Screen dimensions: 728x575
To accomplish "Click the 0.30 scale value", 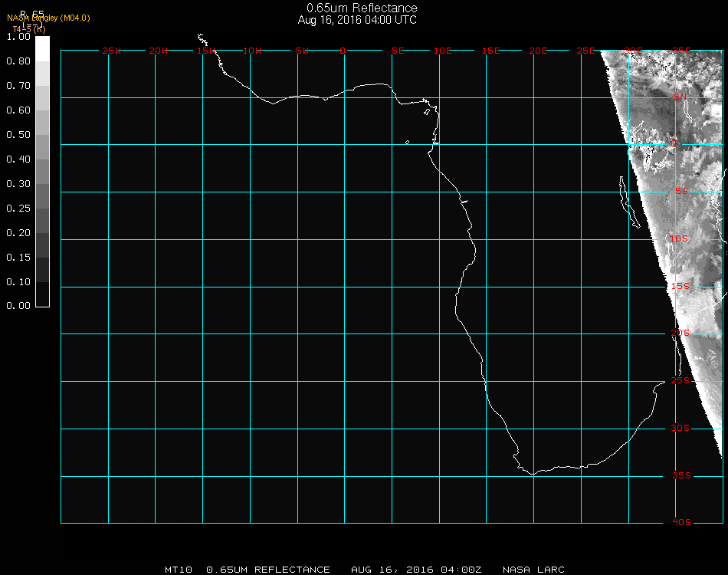I will [x=18, y=184].
